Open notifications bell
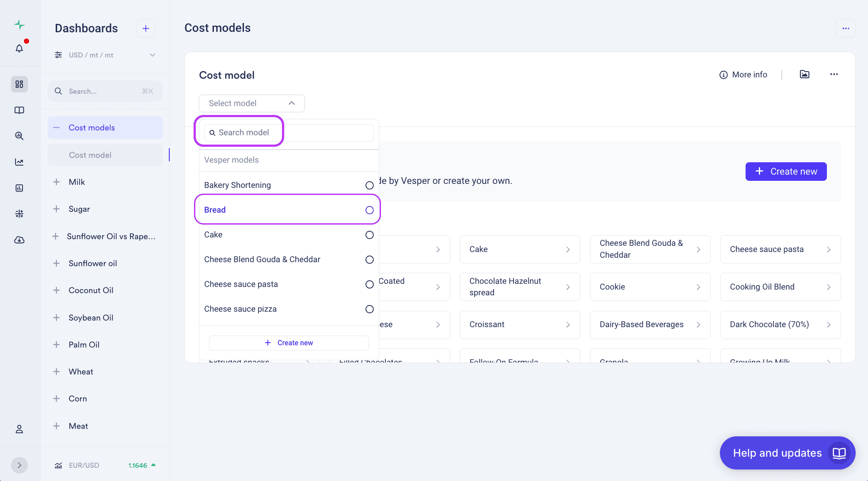The width and height of the screenshot is (868, 481). coord(19,48)
